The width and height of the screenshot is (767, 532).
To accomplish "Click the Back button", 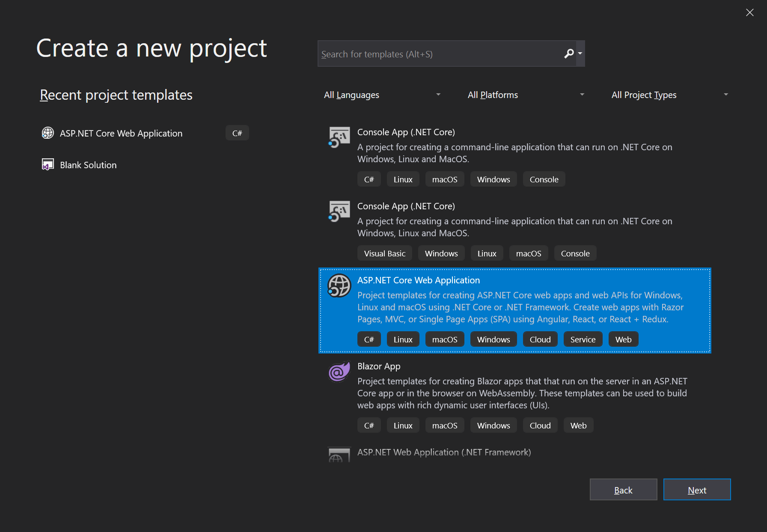I will click(623, 490).
